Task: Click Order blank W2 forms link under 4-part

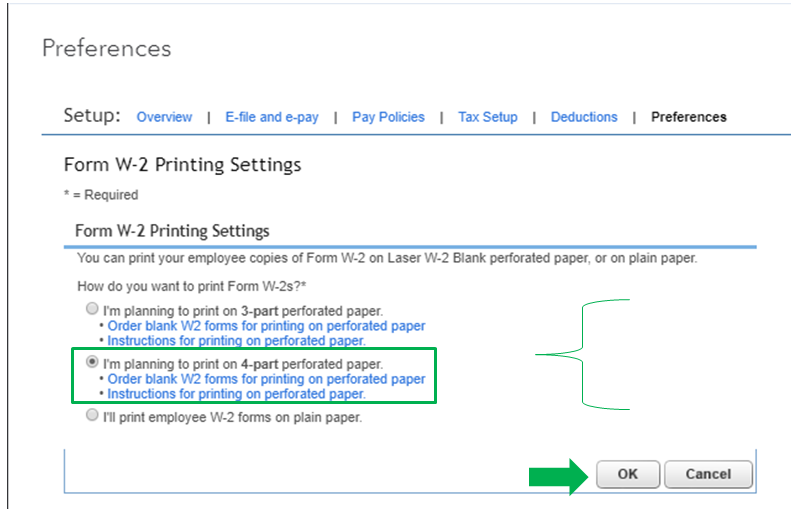Action: tap(266, 379)
